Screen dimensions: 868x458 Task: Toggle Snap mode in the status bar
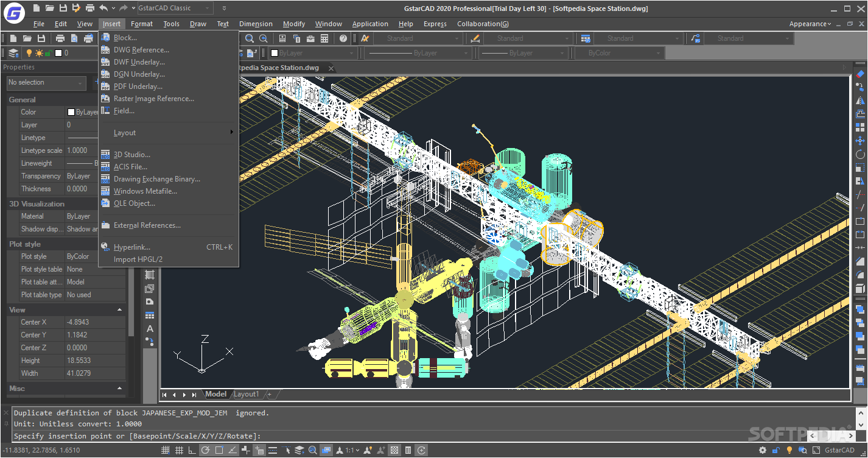165,450
